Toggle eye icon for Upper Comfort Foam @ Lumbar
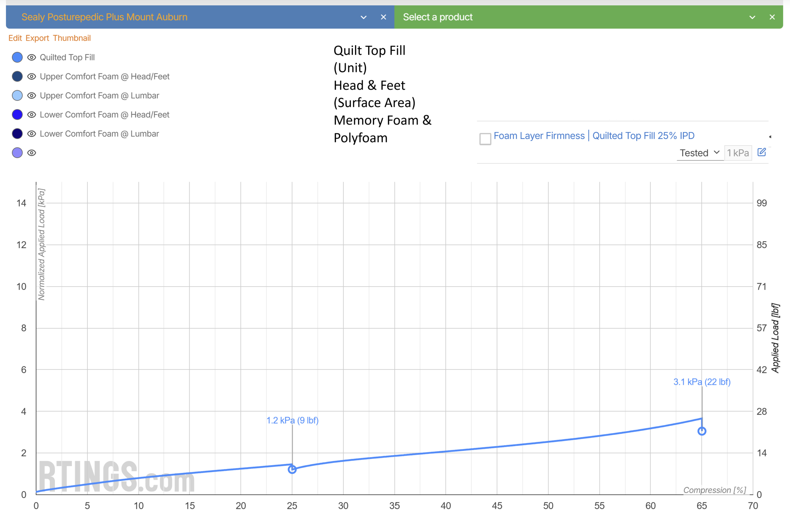Viewport: 790px width, 532px height. 31,95
